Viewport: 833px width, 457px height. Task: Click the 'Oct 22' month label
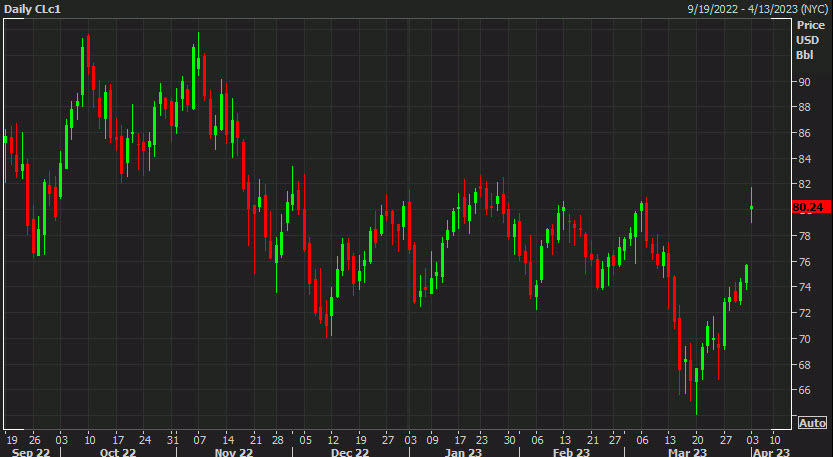tap(118, 452)
